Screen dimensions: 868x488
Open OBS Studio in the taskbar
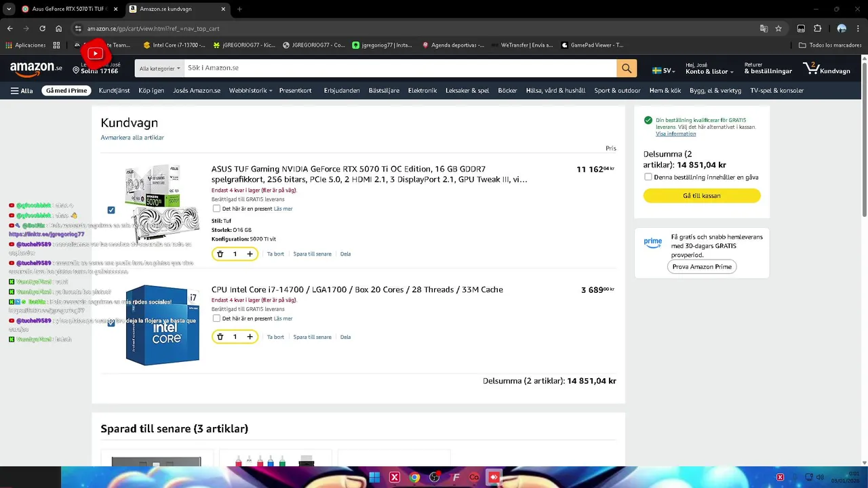435,477
